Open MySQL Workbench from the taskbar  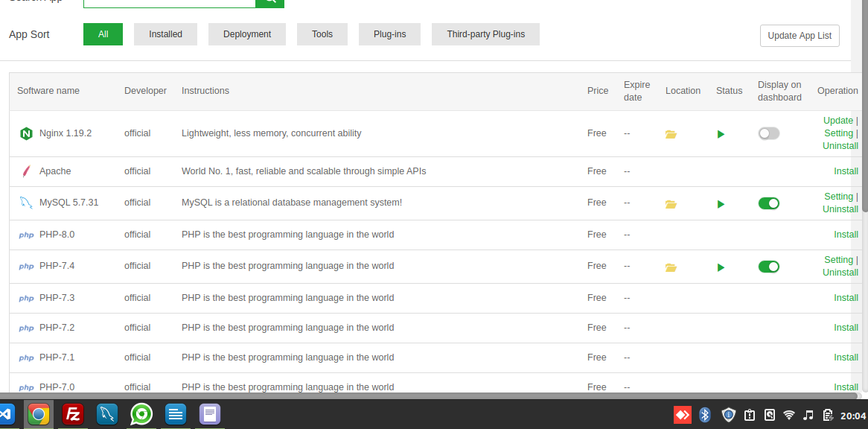[x=107, y=414]
